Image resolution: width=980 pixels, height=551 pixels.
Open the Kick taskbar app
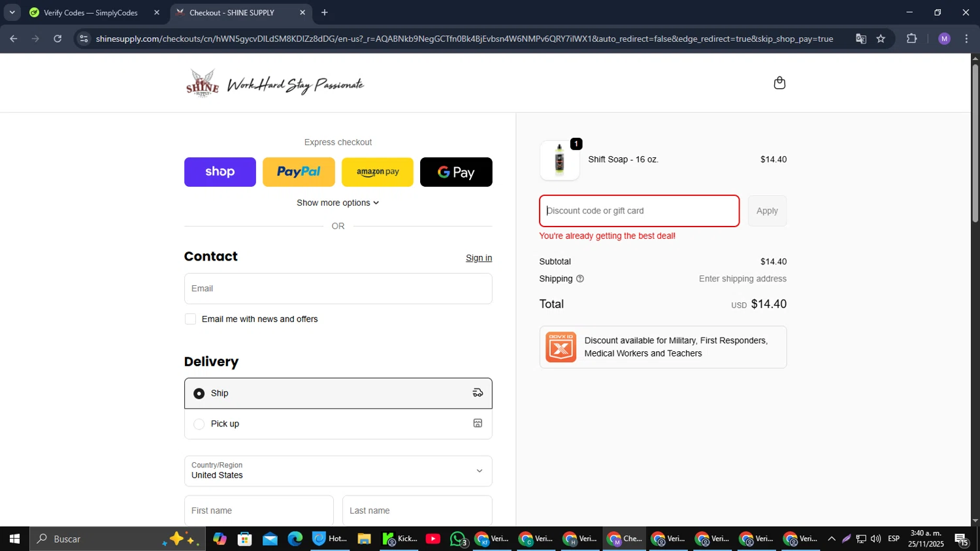(x=399, y=539)
